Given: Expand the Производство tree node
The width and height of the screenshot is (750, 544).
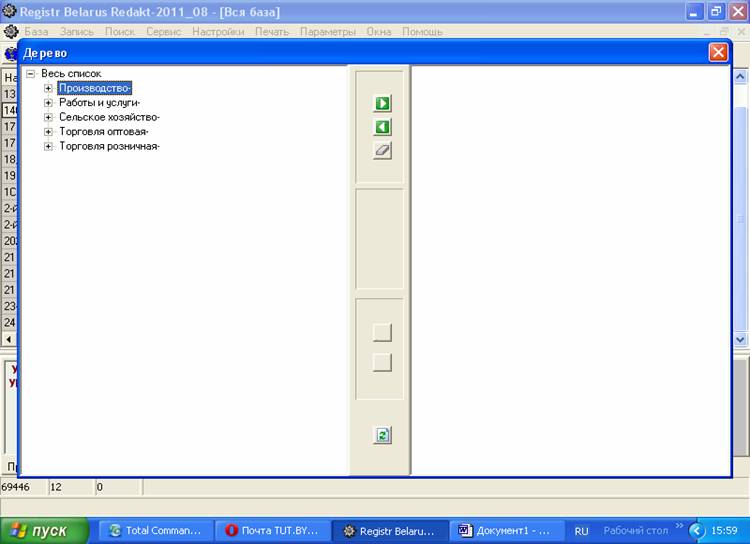Looking at the screenshot, I should click(x=48, y=88).
